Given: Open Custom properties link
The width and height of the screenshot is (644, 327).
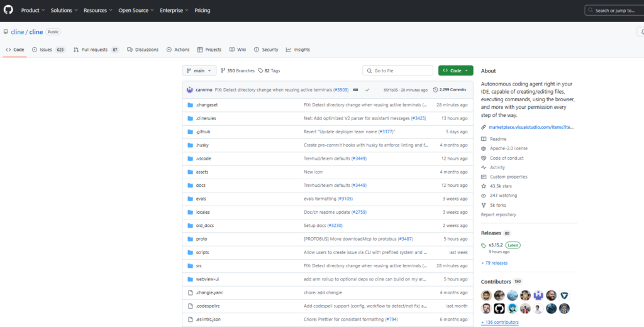Looking at the screenshot, I should (508, 177).
